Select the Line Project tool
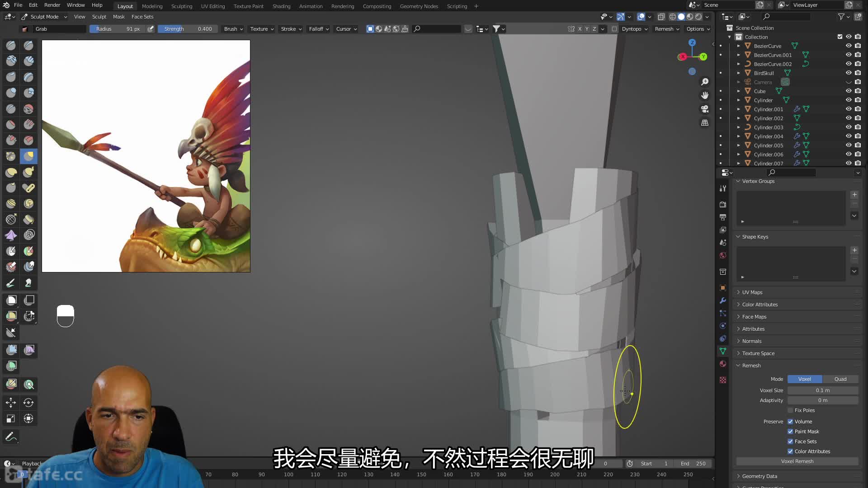868x488 pixels. (11, 333)
